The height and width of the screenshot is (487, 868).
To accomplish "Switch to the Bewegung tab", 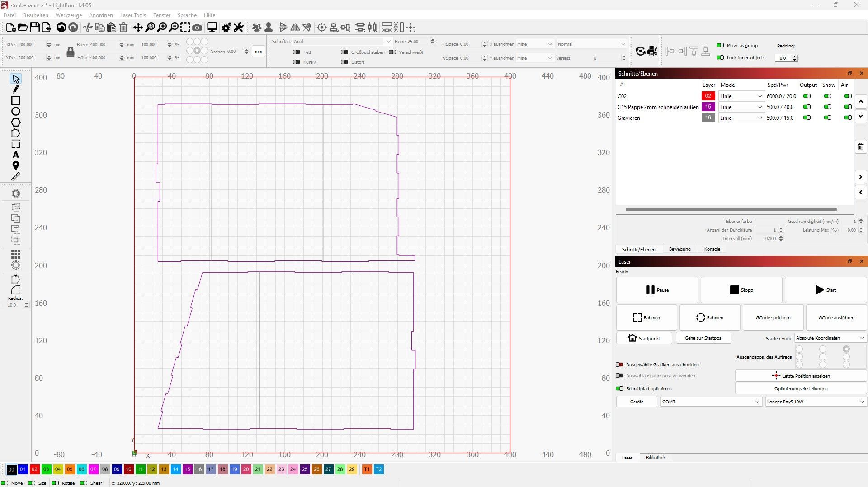I will click(x=679, y=249).
